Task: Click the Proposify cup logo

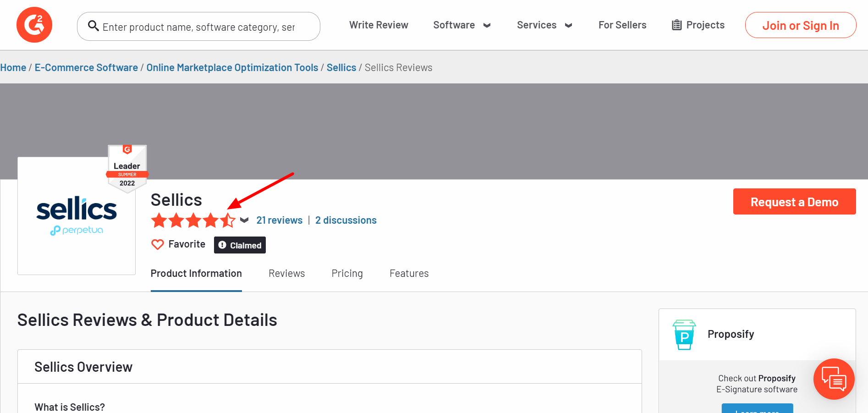Action: coord(684,335)
